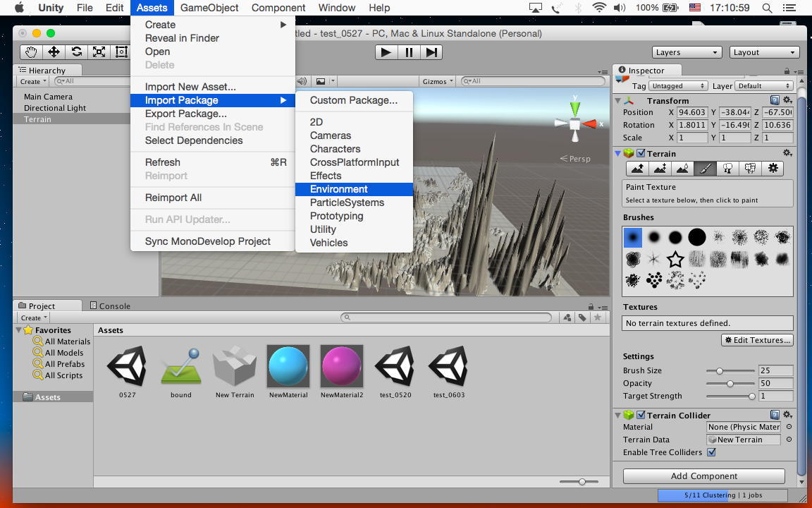Open the Terrain Settings gear tool

click(x=773, y=169)
